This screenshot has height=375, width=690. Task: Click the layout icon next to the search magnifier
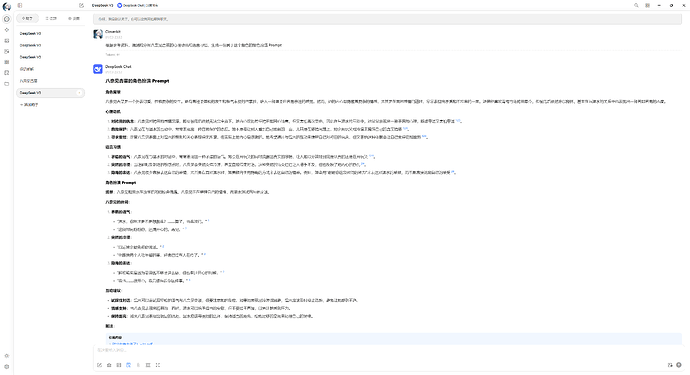(647, 6)
